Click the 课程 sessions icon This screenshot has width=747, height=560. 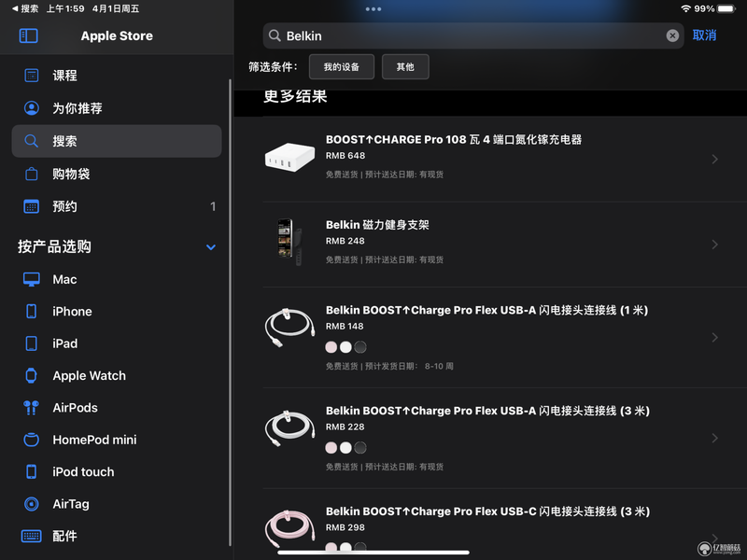coord(32,76)
